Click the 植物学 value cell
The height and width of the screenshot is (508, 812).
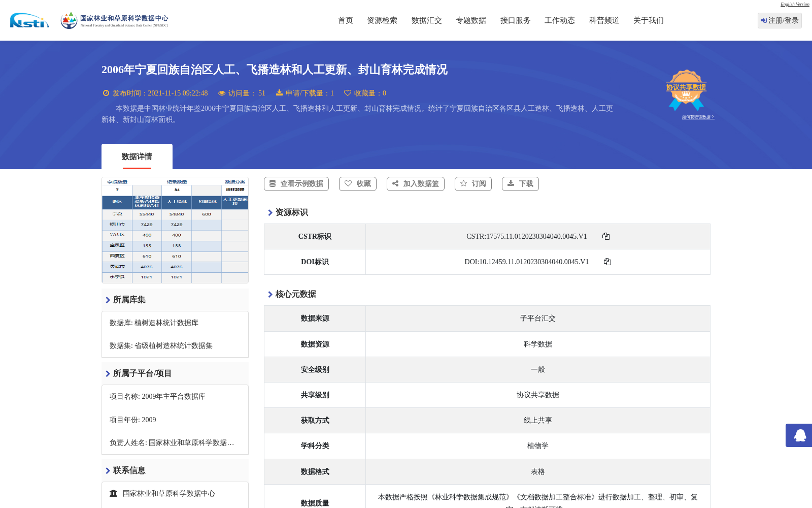(538, 446)
